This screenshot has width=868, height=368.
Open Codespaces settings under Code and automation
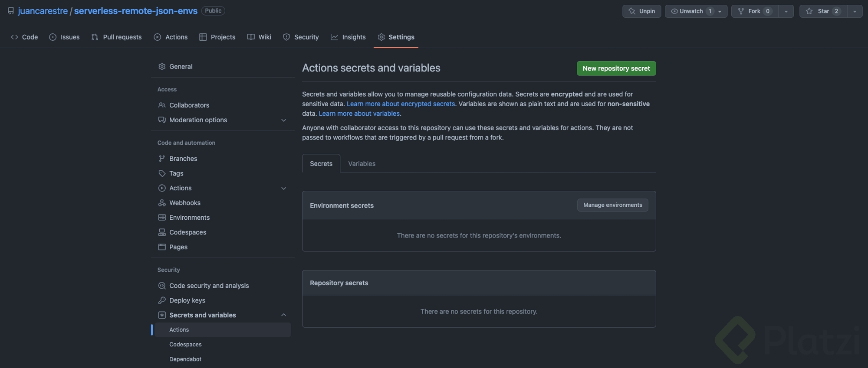(x=223, y=232)
